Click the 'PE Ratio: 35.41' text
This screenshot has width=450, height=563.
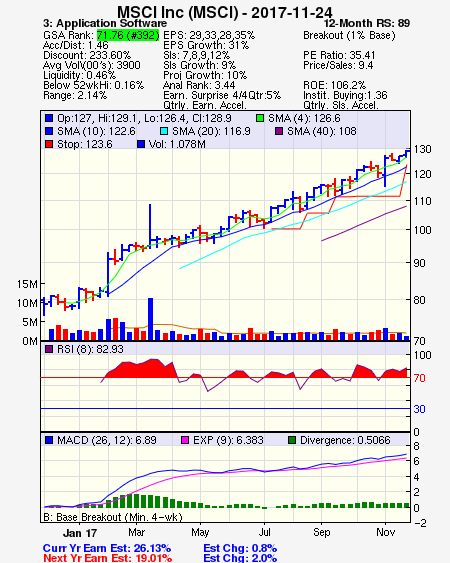339,55
